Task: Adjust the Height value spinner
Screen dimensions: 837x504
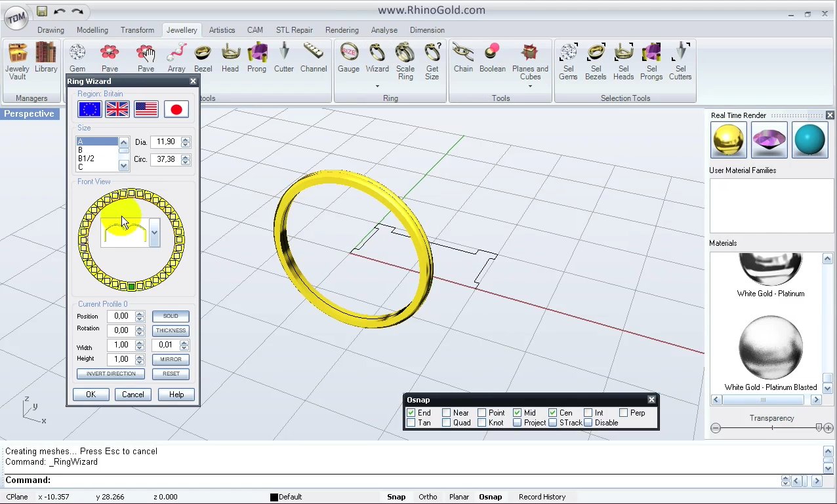Action: [x=140, y=359]
